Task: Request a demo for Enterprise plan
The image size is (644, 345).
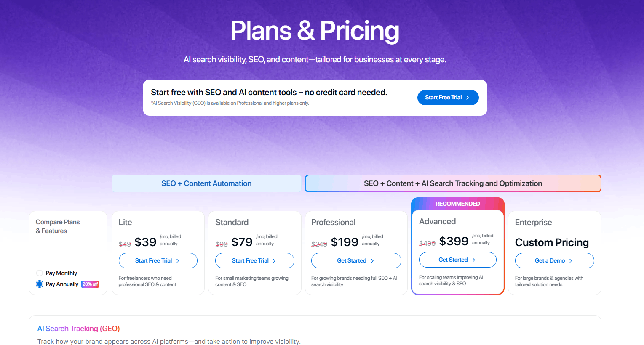Action: click(x=554, y=261)
